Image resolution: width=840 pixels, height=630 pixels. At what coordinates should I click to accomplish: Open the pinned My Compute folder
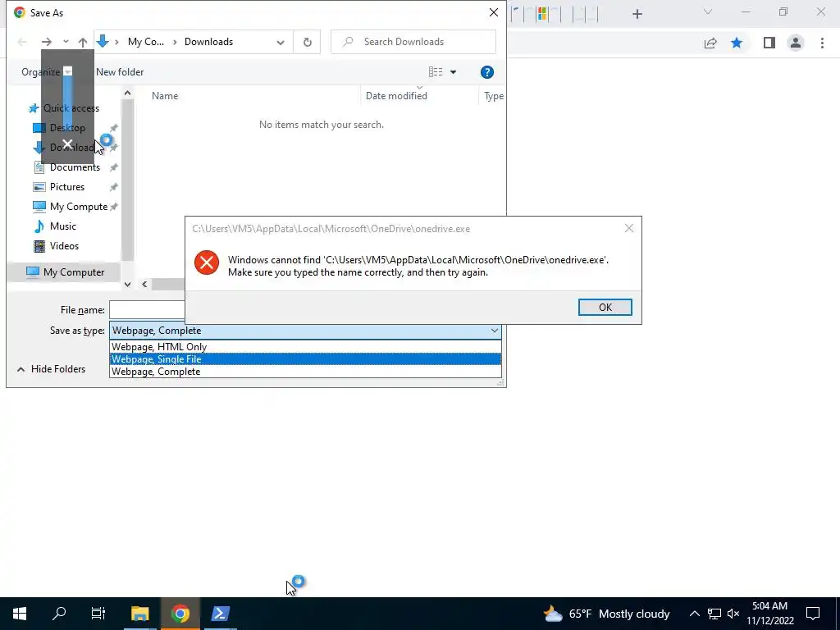(78, 206)
